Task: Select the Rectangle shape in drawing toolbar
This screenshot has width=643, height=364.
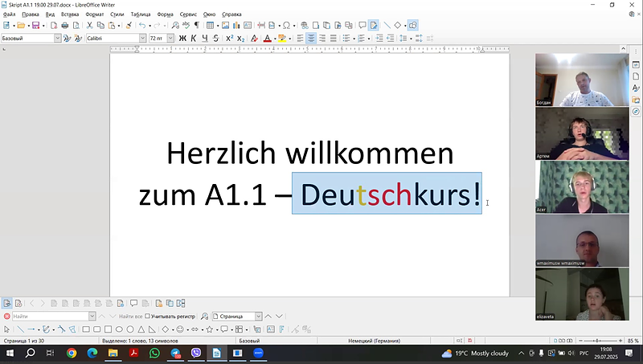Action: [86, 329]
